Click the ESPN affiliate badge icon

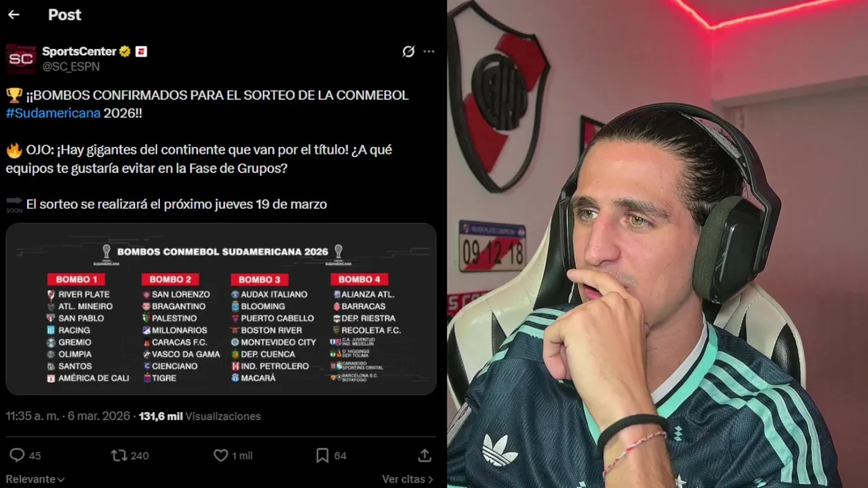[x=141, y=52]
